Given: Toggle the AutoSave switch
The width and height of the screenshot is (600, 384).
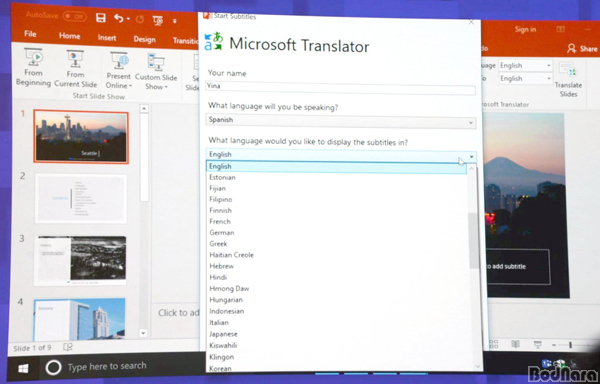Looking at the screenshot, I should coord(75,16).
